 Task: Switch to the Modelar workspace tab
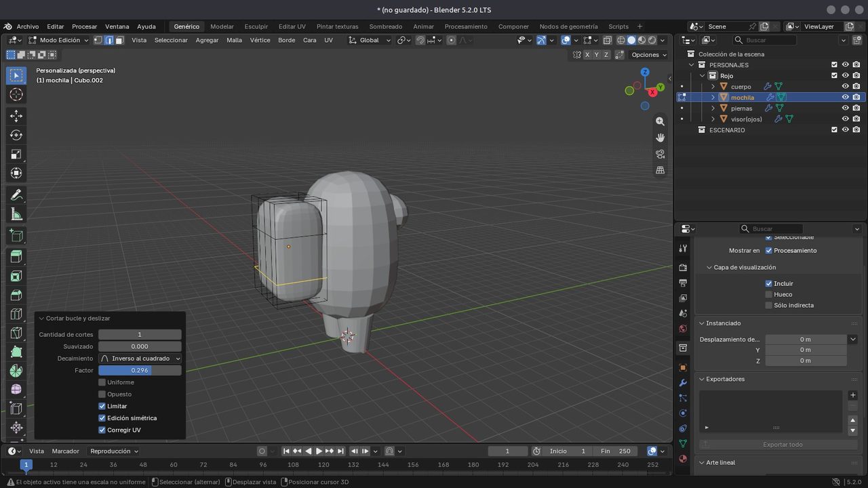pos(222,26)
